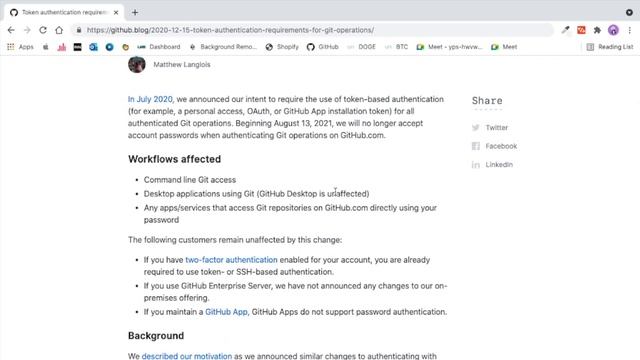This screenshot has height=360, width=640.
Task: Open the Apps grid bookmark
Action: (20, 47)
